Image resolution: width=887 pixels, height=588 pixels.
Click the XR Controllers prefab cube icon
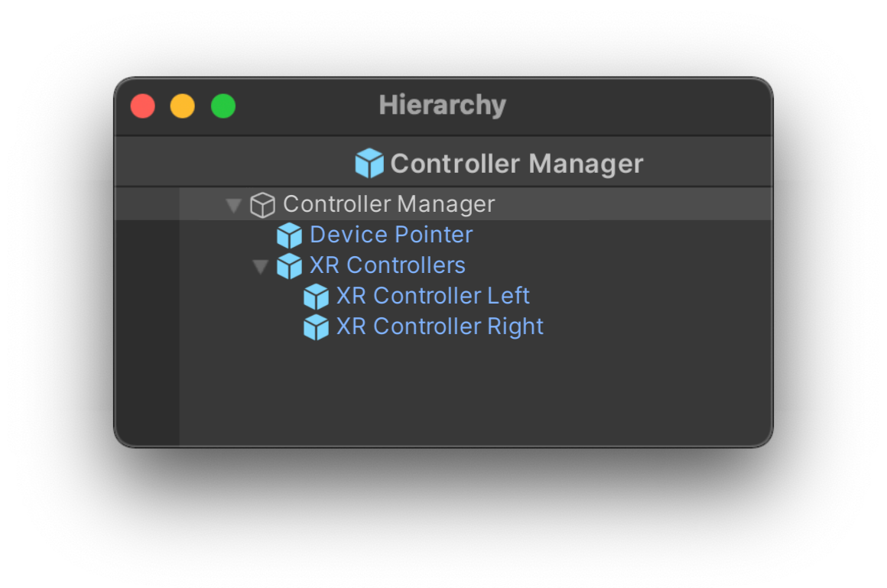[x=289, y=266]
